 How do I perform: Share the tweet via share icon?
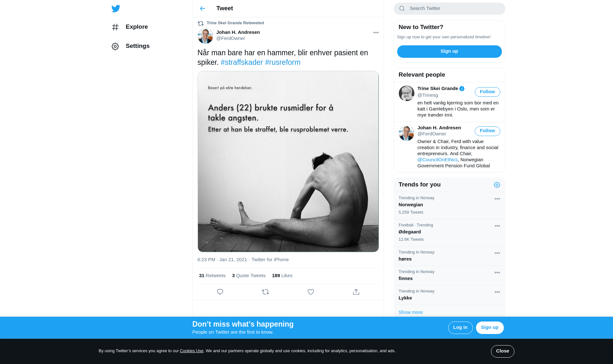[x=356, y=292]
